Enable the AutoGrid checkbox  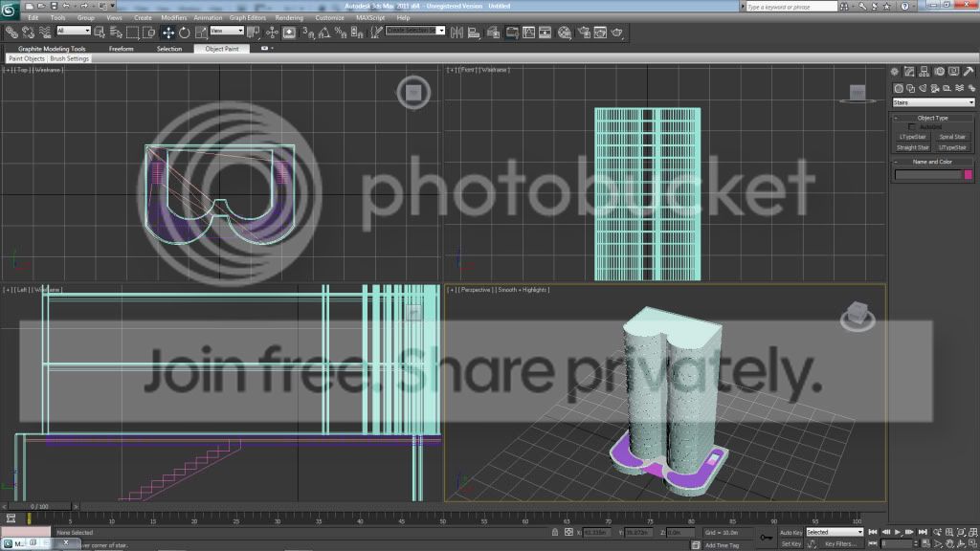pos(912,127)
